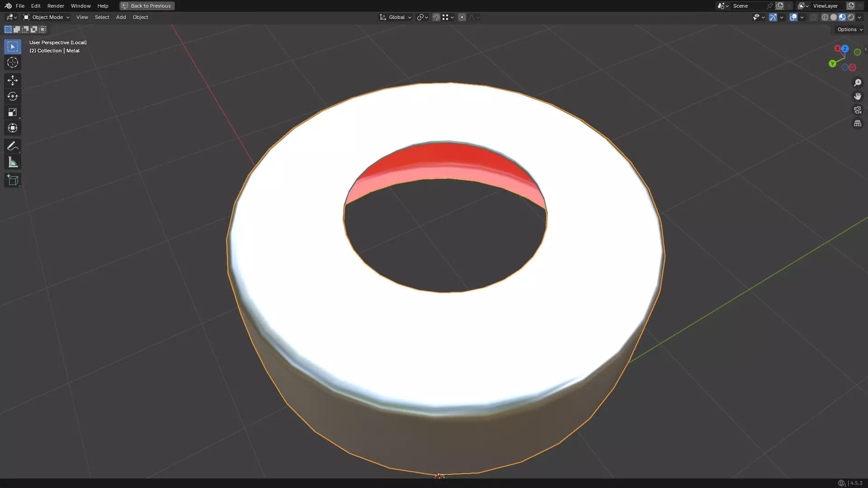Screen dimensions: 868x488
Task: Switch to wireframe viewport shading
Action: (x=825, y=17)
